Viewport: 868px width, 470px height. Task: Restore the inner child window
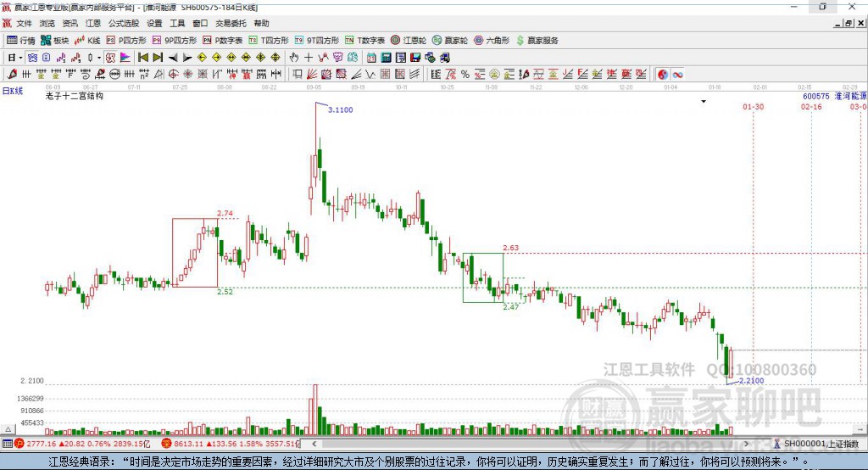[849, 23]
